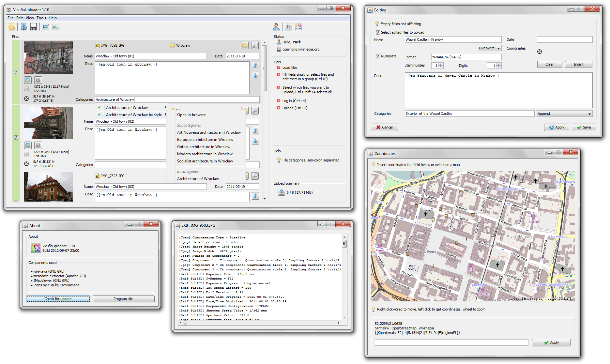Click the magnifier button in IMG_7525.JPG row
This screenshot has width=610, height=364.
[255, 176]
